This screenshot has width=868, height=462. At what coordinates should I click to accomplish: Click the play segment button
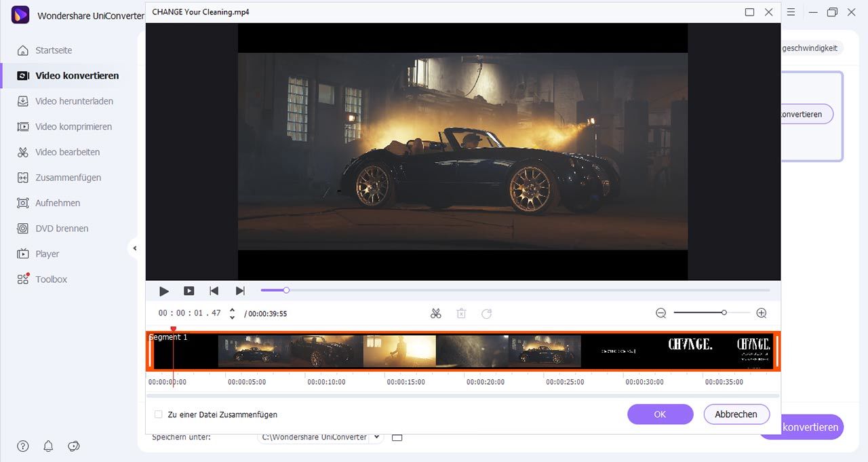[x=189, y=291]
